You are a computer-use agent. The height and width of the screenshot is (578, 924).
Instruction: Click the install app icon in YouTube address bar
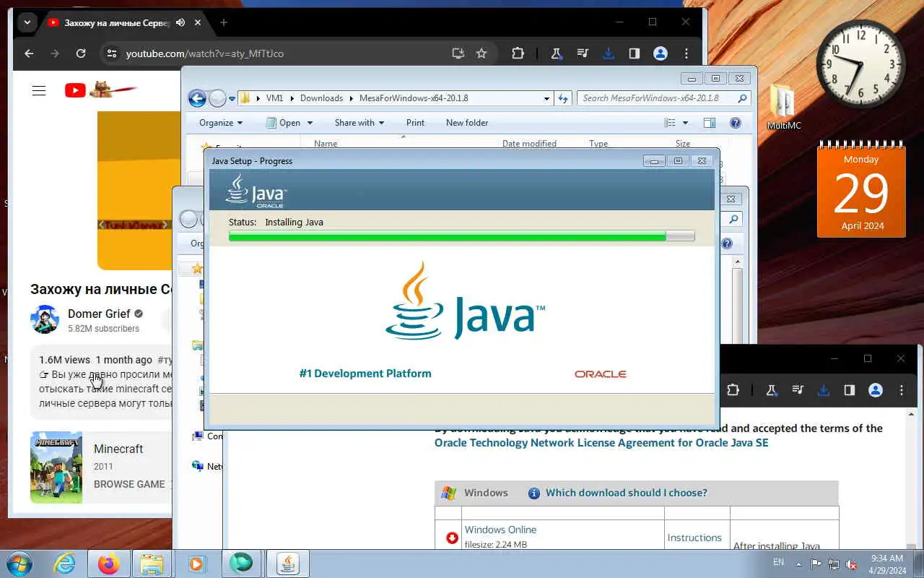coord(458,53)
